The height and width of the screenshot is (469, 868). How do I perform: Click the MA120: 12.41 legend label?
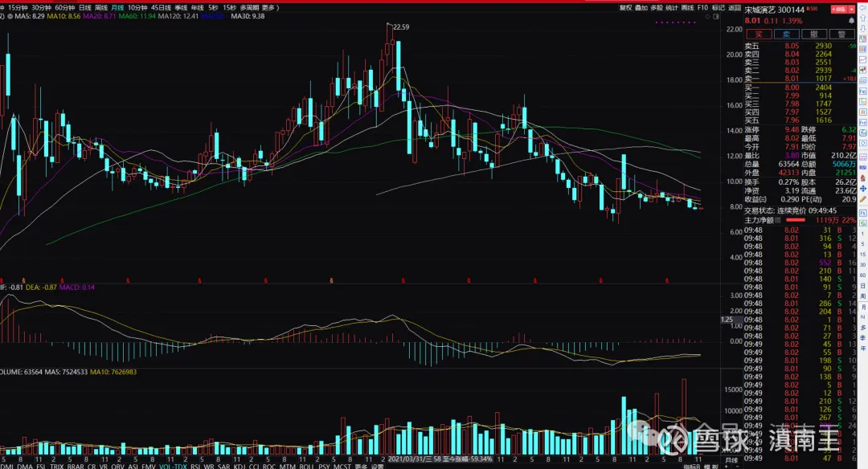pos(178,17)
